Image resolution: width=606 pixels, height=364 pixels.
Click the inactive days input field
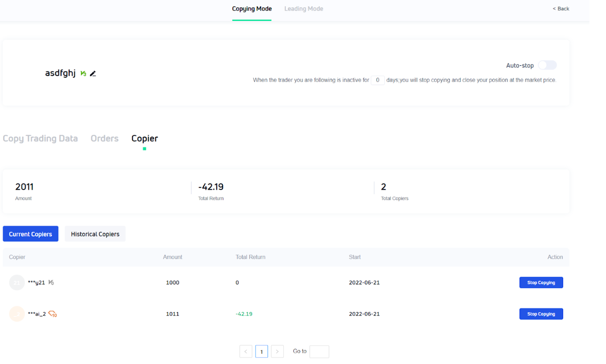point(377,80)
